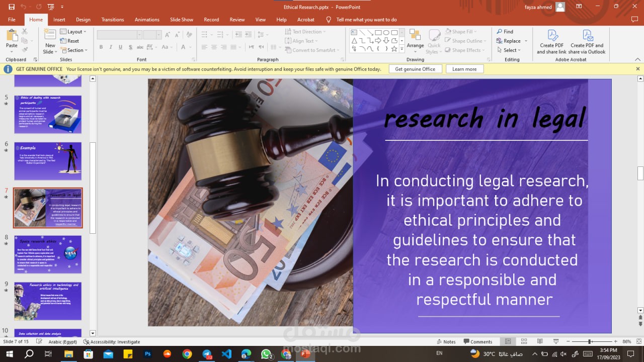Click zoom out minus button
The width and height of the screenshot is (644, 362).
(x=568, y=342)
